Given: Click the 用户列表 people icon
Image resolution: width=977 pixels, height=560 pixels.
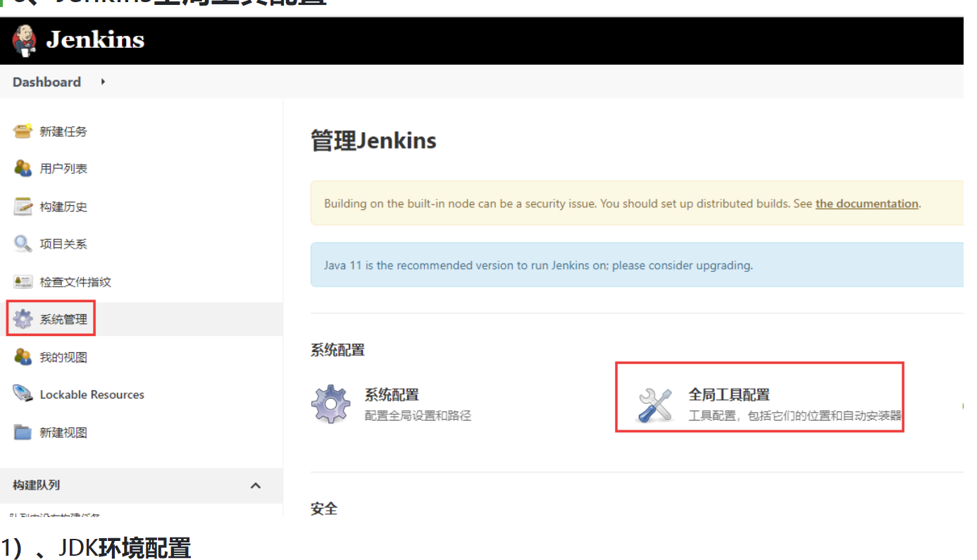Looking at the screenshot, I should (x=23, y=168).
